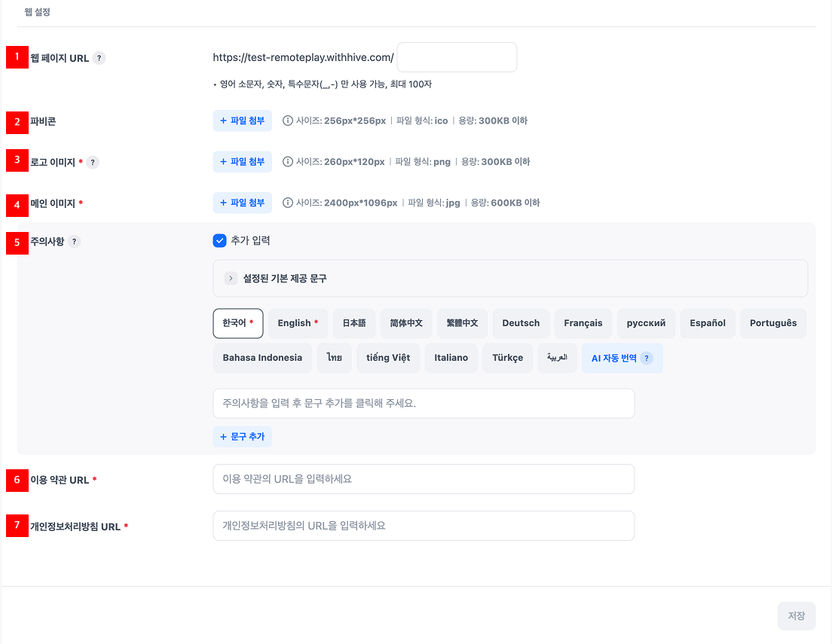Click info icon beside main image size text
Image resolution: width=832 pixels, height=644 pixels.
pos(287,203)
